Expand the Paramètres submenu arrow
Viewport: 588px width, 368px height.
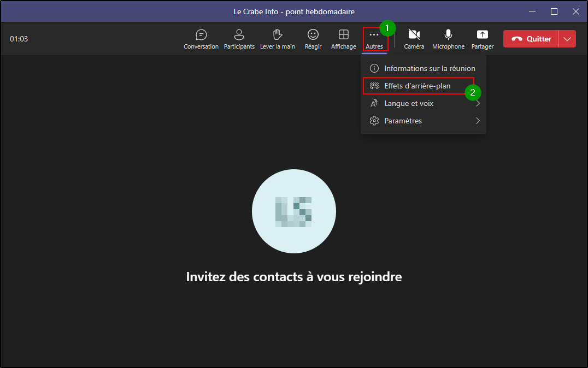coord(477,121)
